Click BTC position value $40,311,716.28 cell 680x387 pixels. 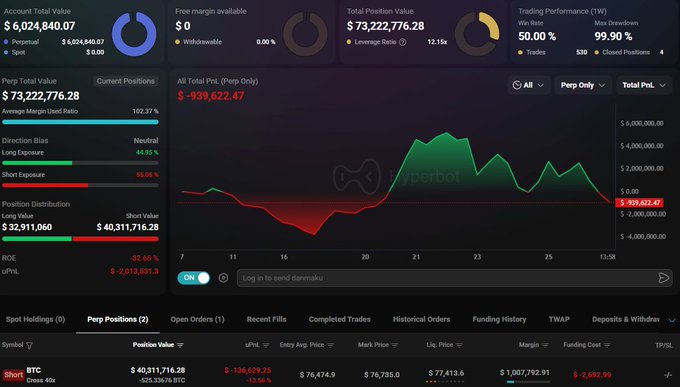click(x=158, y=370)
